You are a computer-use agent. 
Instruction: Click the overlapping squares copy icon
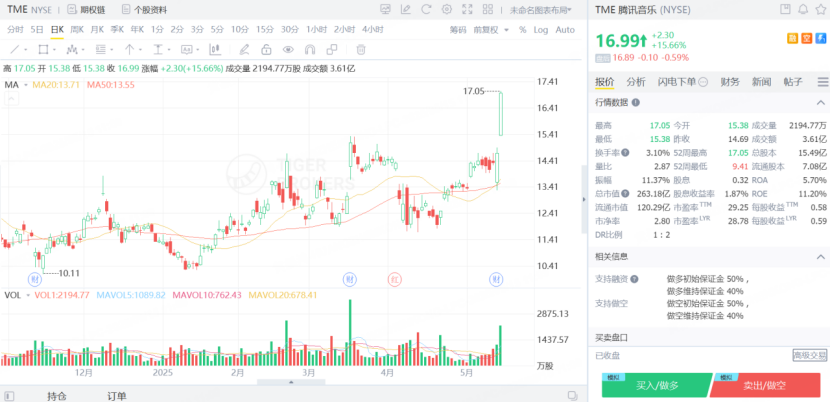[332, 50]
